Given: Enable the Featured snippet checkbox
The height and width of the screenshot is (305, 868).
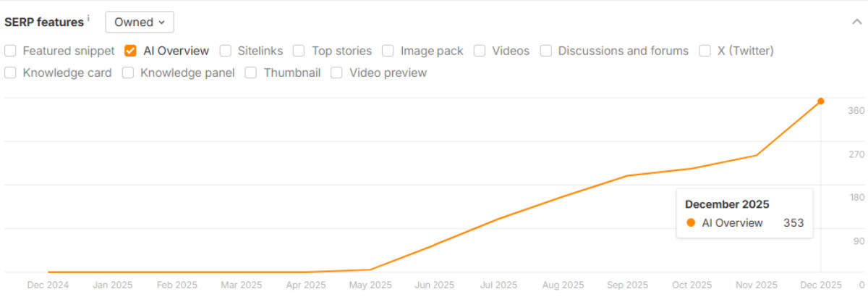Looking at the screenshot, I should pos(11,51).
